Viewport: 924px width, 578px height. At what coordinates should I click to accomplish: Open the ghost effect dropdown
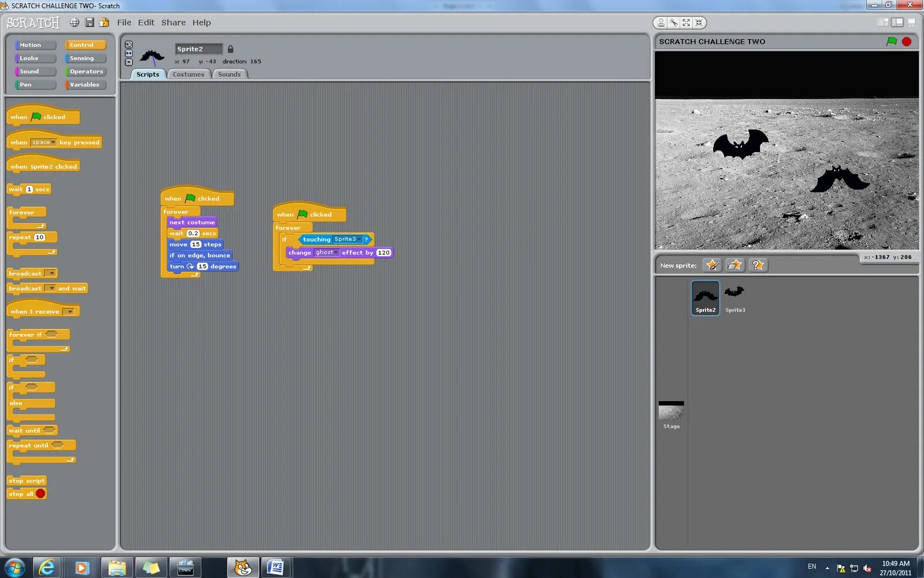click(326, 253)
